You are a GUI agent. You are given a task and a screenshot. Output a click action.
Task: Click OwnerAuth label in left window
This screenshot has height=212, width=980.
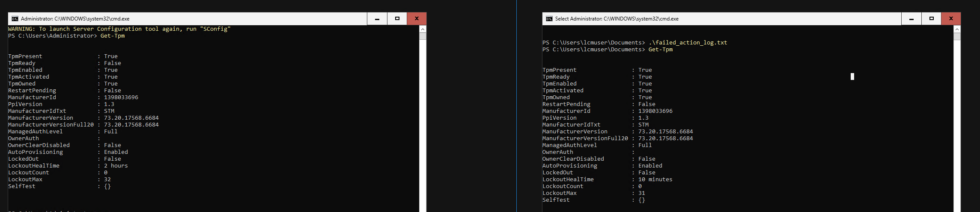pyautogui.click(x=24, y=138)
